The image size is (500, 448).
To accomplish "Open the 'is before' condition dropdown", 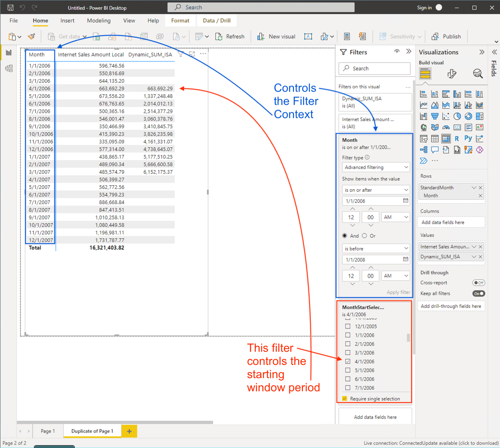I will pos(376,248).
